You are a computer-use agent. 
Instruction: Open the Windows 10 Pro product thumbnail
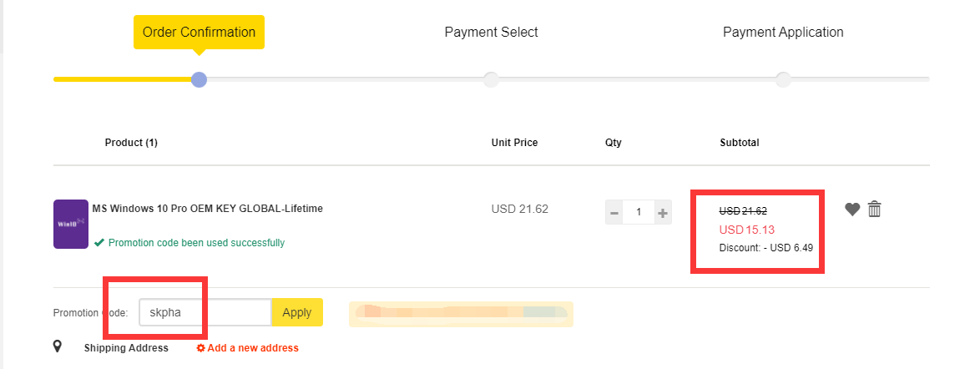71,224
